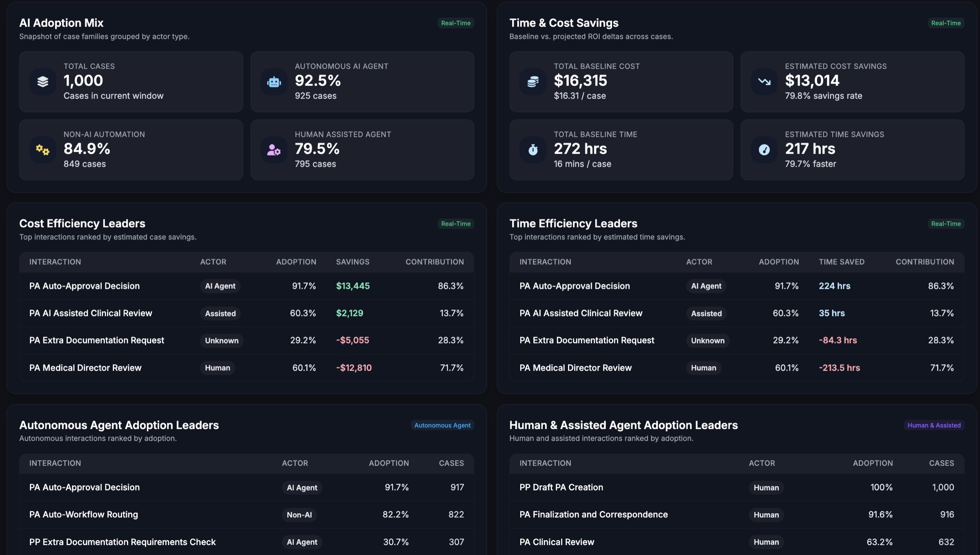Click the Total Baseline Cost coins icon
This screenshot has height=555, width=980.
(x=533, y=82)
